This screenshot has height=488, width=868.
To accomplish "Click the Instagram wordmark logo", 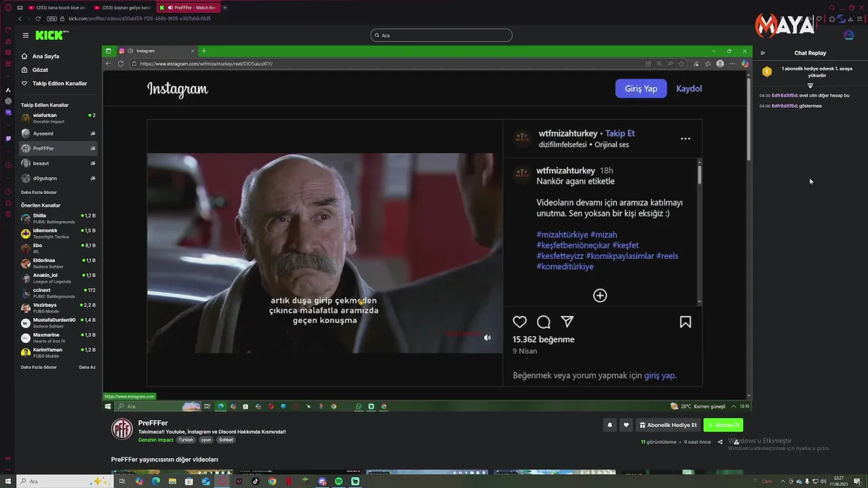I will click(x=178, y=89).
